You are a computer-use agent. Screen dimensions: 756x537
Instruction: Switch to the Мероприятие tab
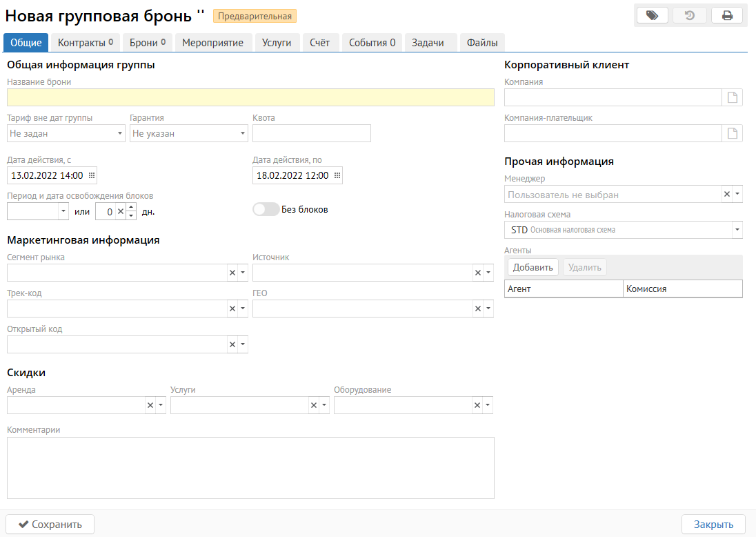pos(212,43)
